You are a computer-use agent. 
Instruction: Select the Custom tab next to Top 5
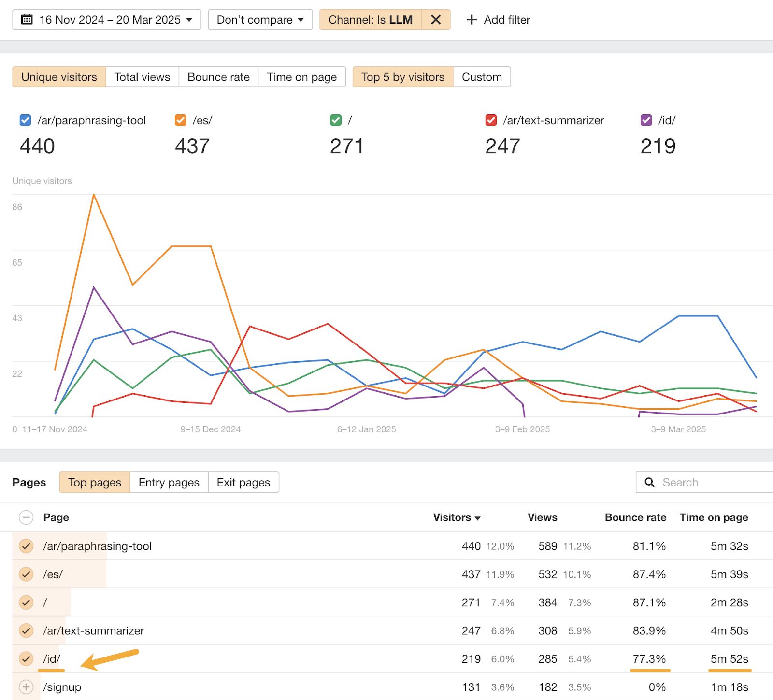(x=481, y=77)
